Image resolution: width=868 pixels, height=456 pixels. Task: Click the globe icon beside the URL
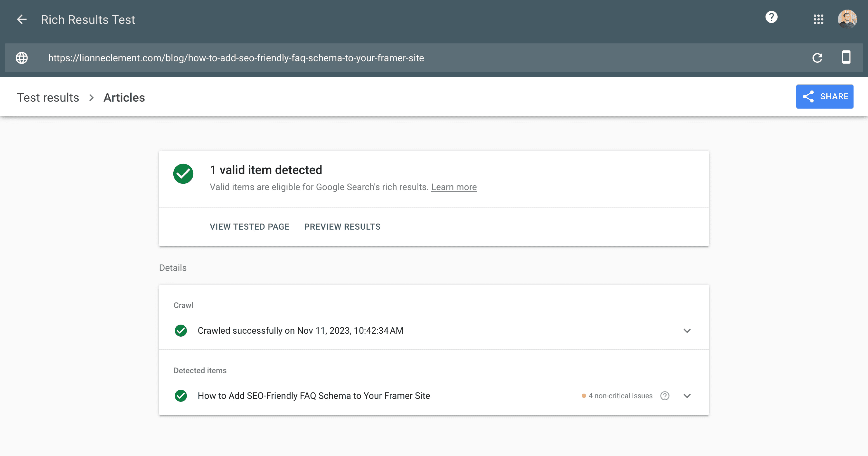(21, 58)
